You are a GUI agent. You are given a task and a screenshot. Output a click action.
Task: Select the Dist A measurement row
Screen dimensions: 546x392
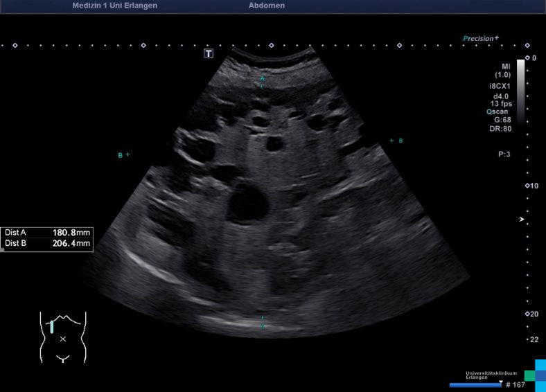pyautogui.click(x=47, y=233)
